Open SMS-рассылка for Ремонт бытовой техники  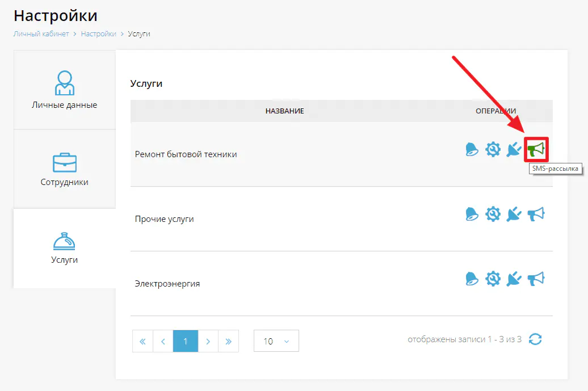point(536,150)
